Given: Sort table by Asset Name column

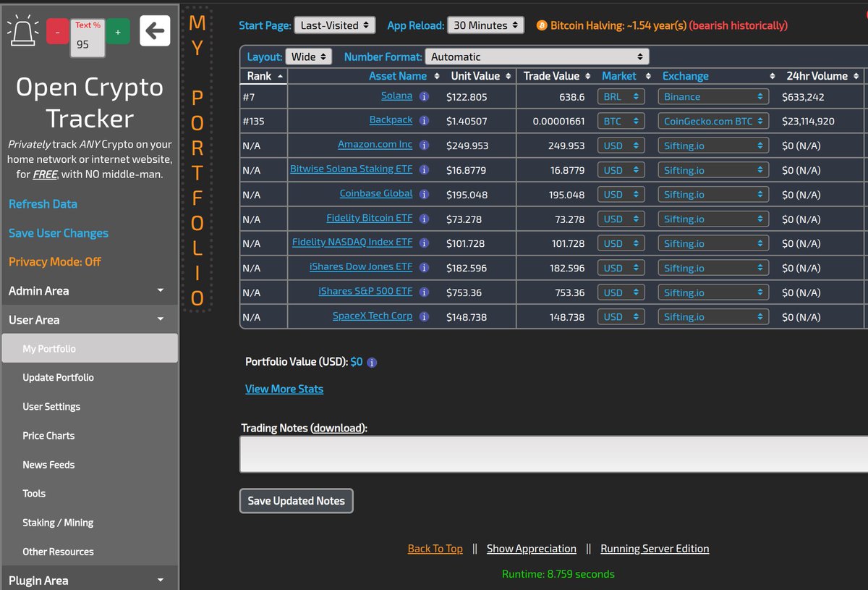Looking at the screenshot, I should 398,76.
